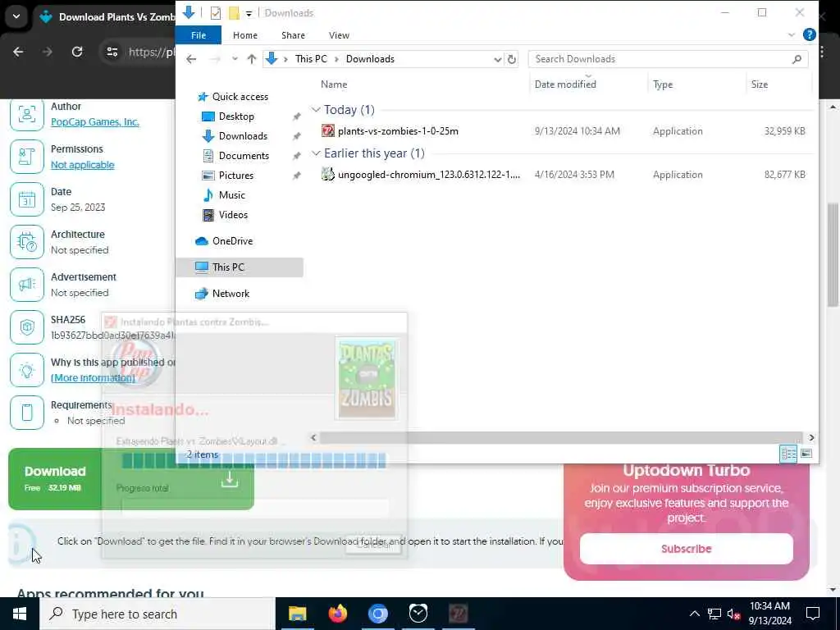Switch to details view layout icon
Viewport: 840px width, 630px height.
coord(788,454)
